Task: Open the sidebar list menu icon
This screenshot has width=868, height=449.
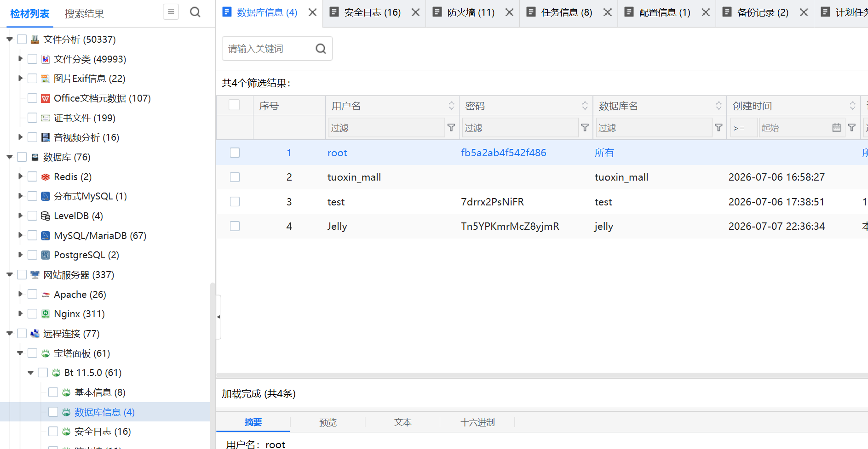Action: 171,12
